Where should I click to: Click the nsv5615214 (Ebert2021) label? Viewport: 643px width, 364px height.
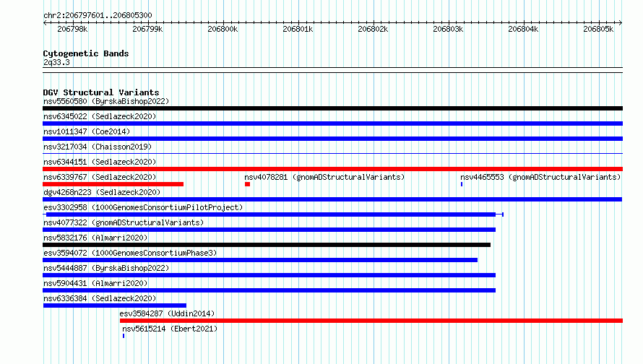[x=170, y=329]
